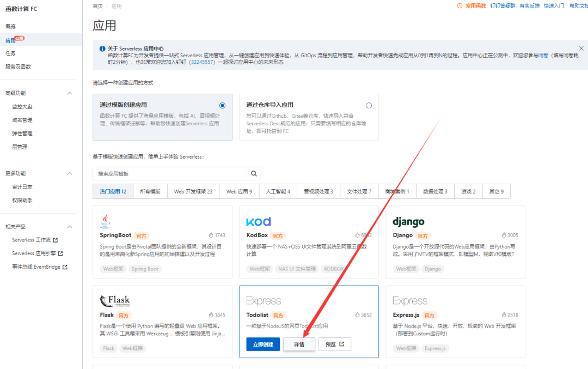Click the KodBox kod logo
This screenshot has height=369, width=588.
pos(259,221)
